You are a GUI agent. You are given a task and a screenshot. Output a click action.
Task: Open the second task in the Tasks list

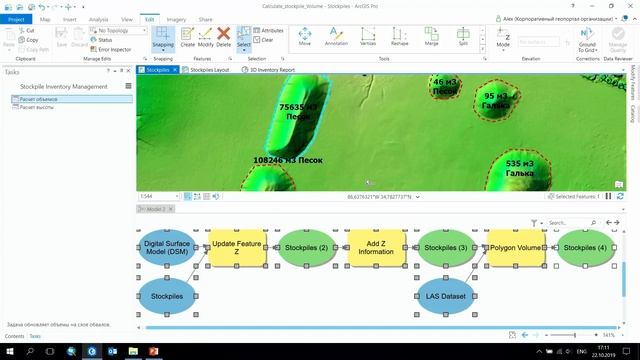(72, 107)
